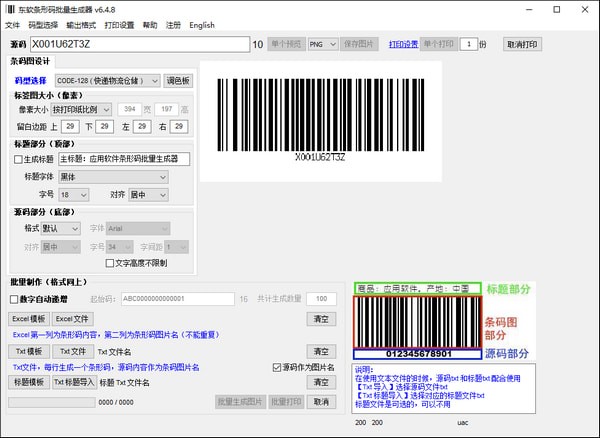The width and height of the screenshot is (600, 438).
Task: Click the 打印设置 link
Action: pos(403,45)
